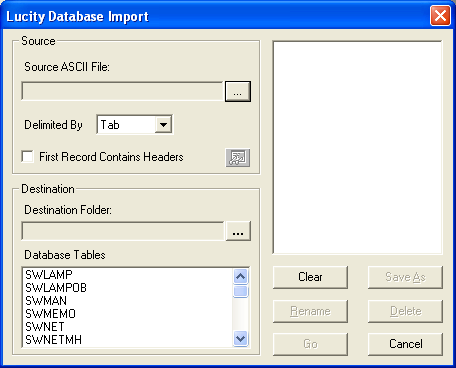Click the Source ASCII File input field
This screenshot has height=368, width=456.
pyautogui.click(x=122, y=91)
